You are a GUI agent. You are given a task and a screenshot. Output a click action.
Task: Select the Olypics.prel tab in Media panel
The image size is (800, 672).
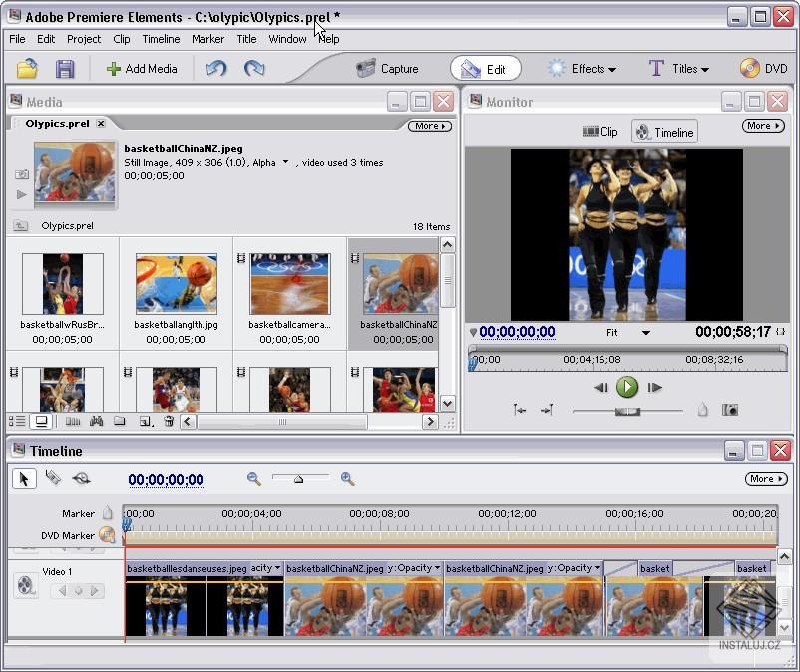pos(48,124)
